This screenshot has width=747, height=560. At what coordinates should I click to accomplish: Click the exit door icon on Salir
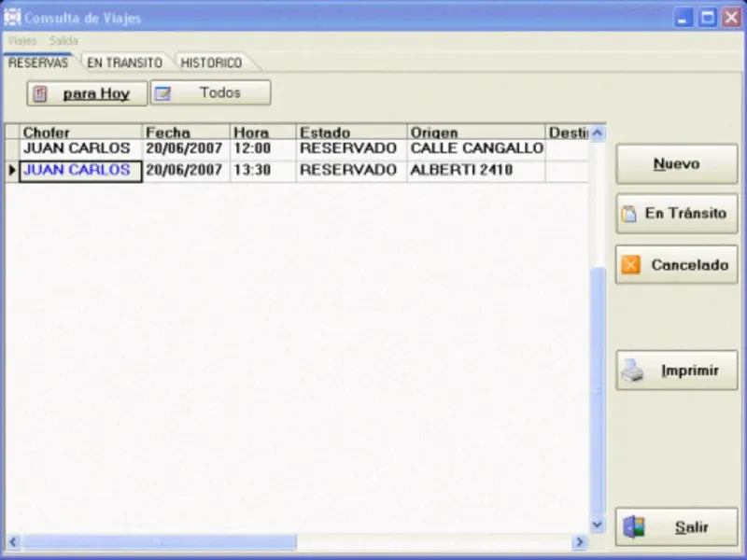click(x=634, y=527)
